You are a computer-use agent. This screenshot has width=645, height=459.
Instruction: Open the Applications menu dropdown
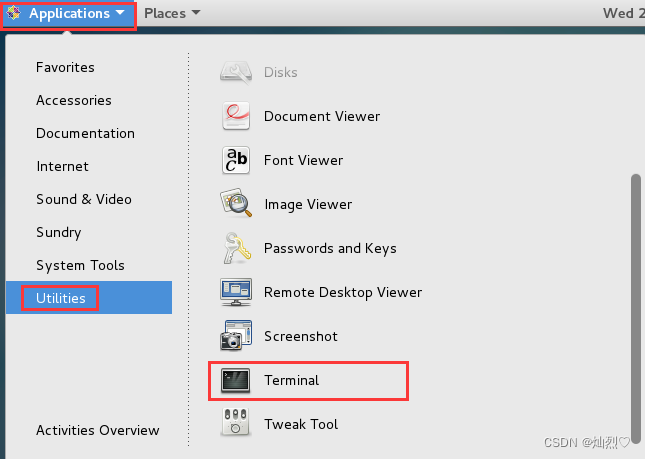69,14
